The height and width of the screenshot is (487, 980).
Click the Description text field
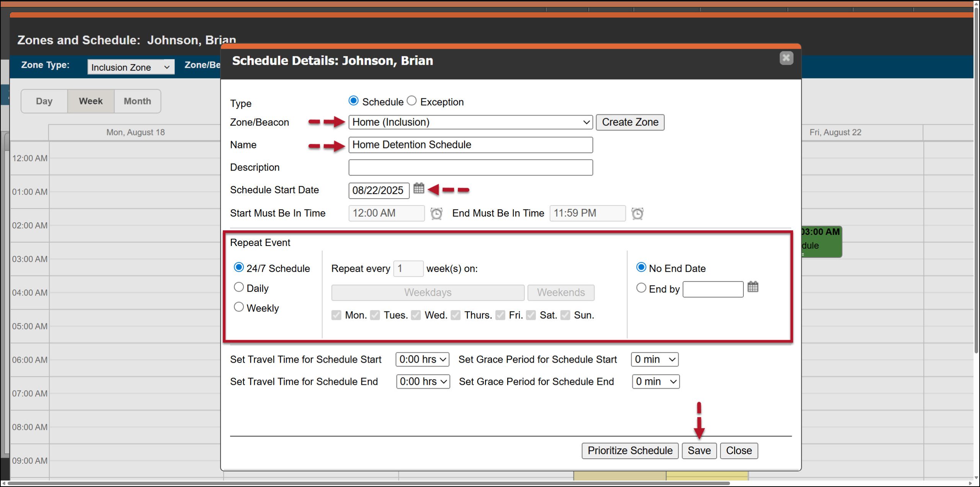(x=470, y=168)
